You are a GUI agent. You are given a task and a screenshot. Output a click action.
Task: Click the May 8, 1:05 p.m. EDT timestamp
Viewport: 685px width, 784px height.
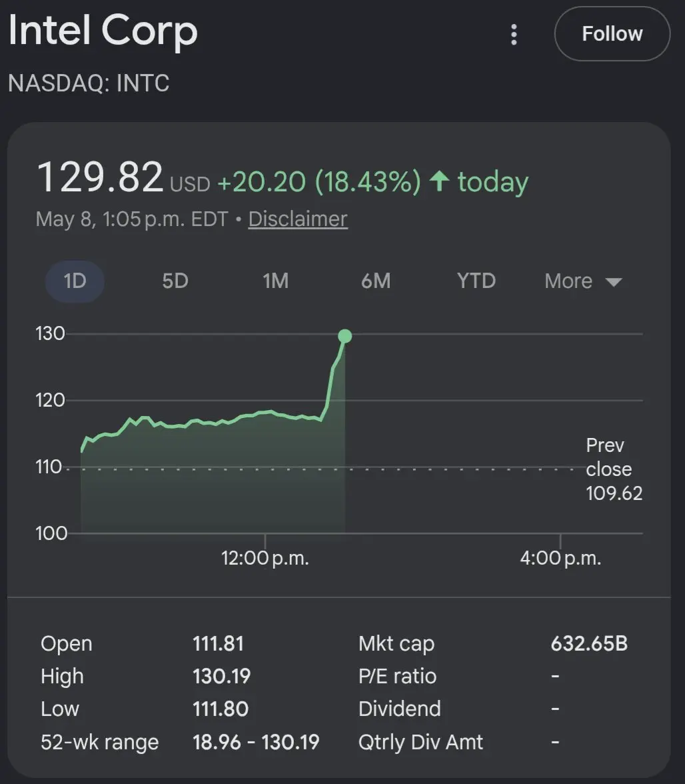point(132,219)
